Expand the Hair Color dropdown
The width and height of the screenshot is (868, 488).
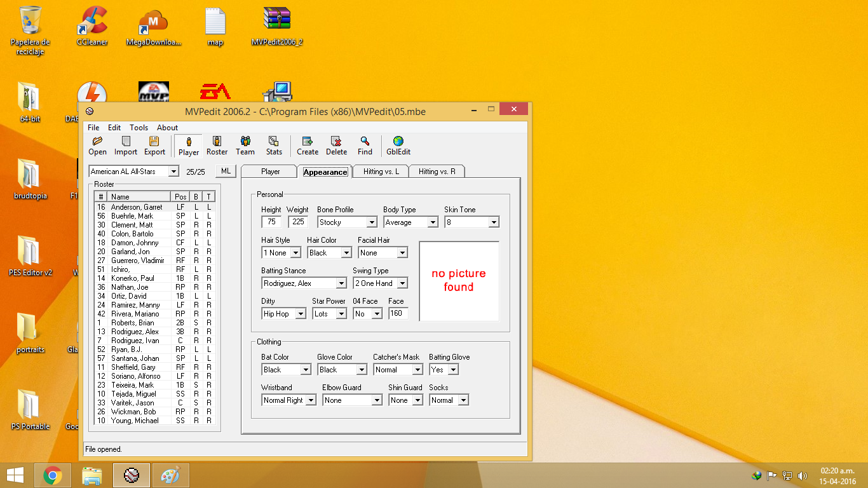click(x=346, y=253)
